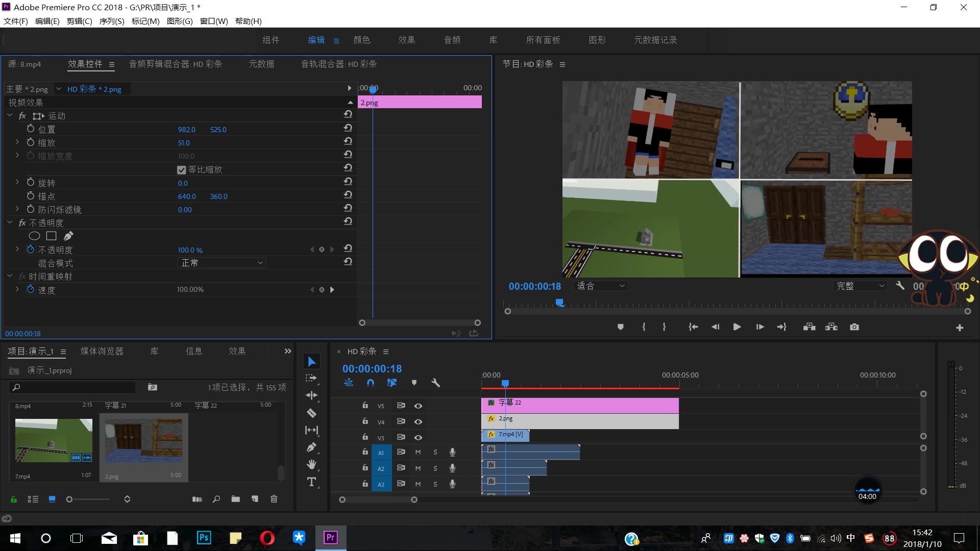Expand the 防闪烁滤镜 parameter
This screenshot has width=980, height=551.
tap(17, 209)
